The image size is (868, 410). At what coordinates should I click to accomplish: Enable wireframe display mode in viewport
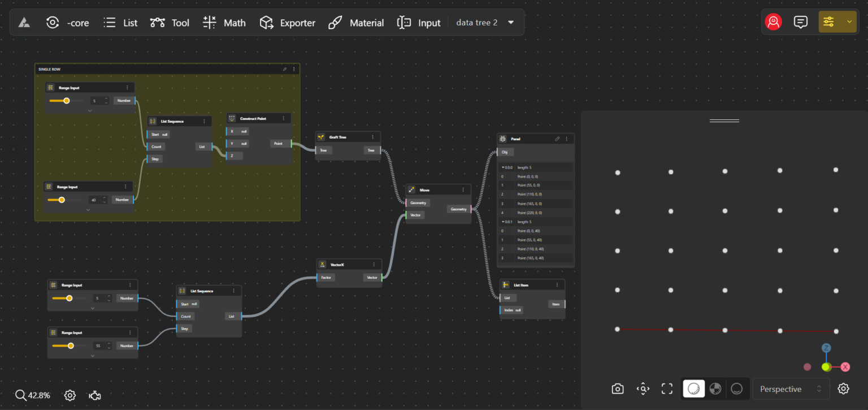click(736, 389)
